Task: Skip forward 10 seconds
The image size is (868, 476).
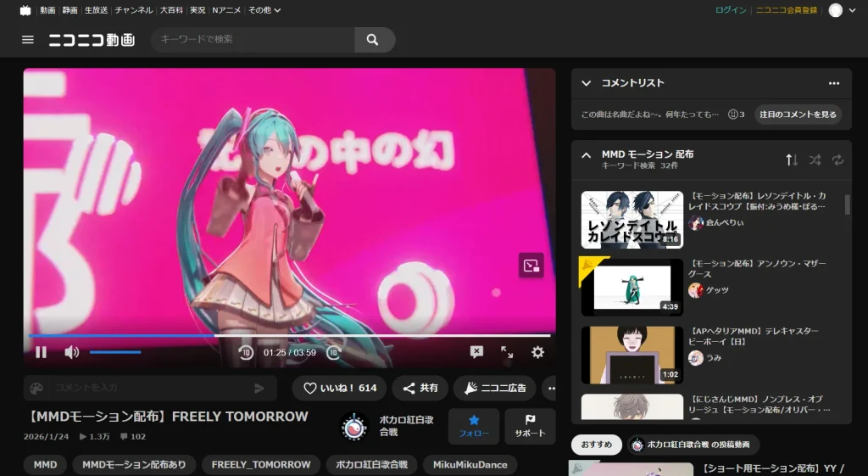Action: (334, 352)
